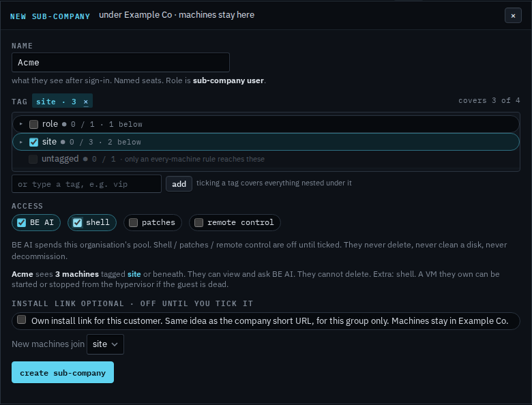This screenshot has width=532, height=405.
Task: Tick own install link checkbox
Action: tap(22, 320)
